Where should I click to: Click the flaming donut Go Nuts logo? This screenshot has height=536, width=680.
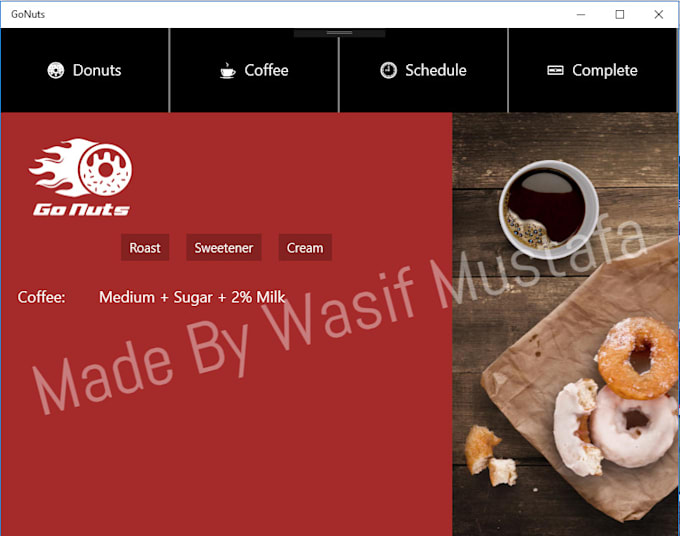[81, 177]
